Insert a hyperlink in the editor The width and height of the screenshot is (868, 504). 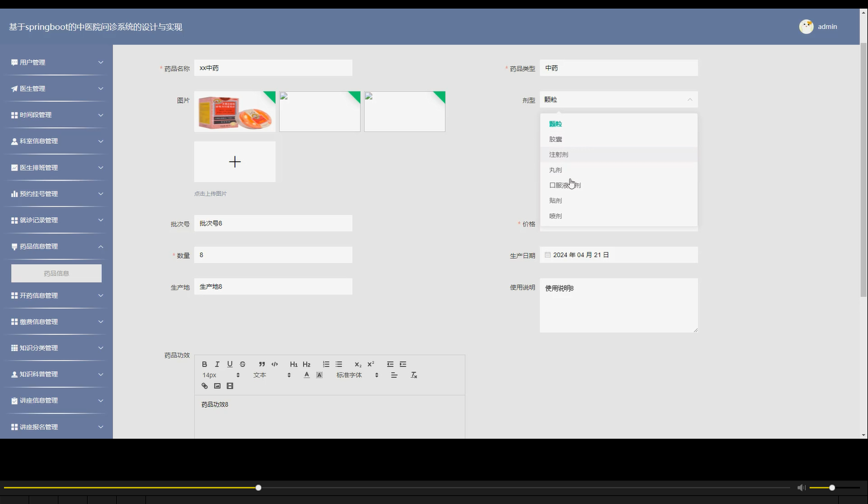click(204, 386)
